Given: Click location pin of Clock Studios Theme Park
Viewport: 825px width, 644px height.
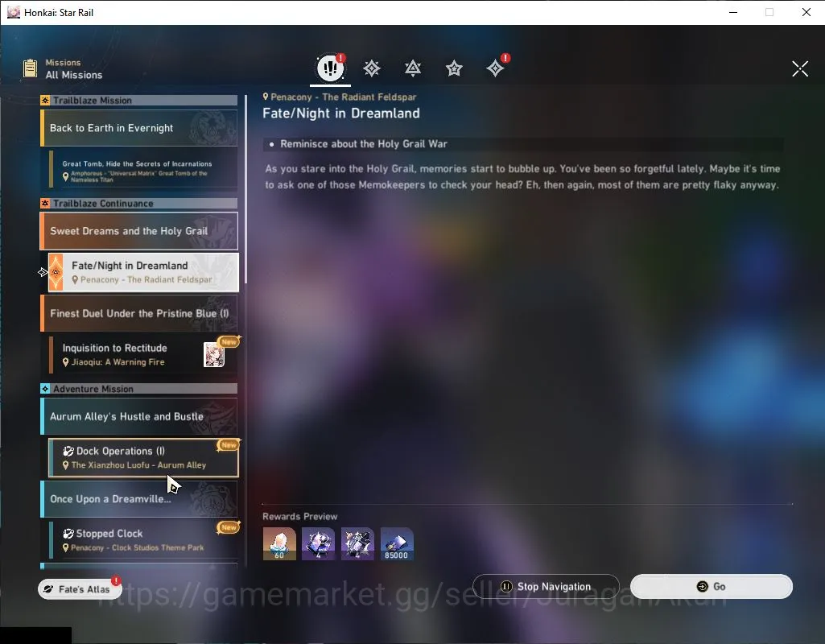Looking at the screenshot, I should (66, 547).
